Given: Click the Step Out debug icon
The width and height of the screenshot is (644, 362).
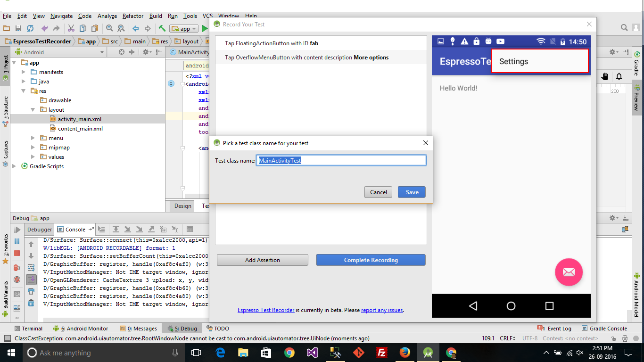Looking at the screenshot, I should [151, 230].
